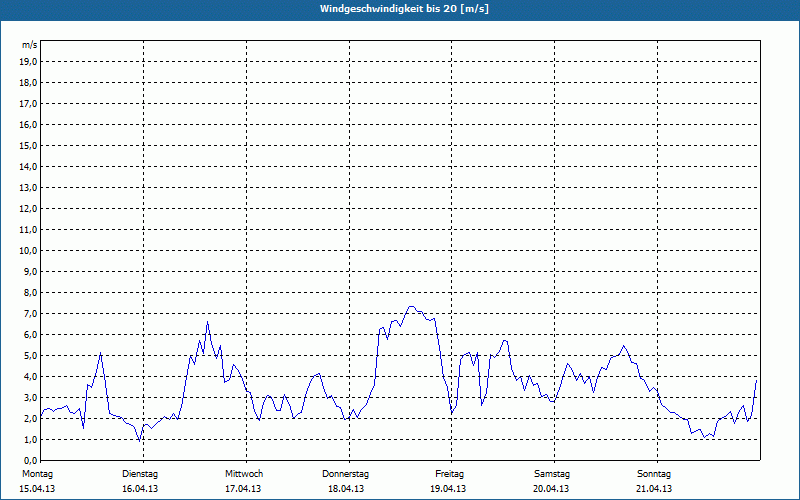Click the date 15.04.13
The image size is (800, 500).
[37, 489]
